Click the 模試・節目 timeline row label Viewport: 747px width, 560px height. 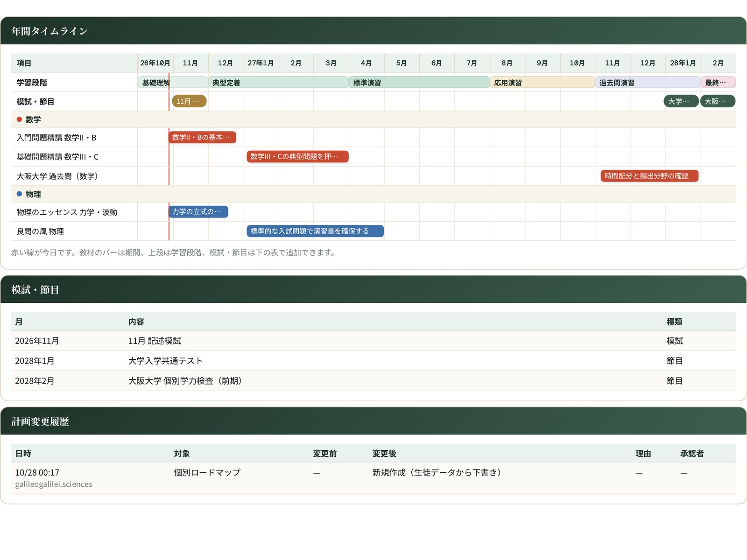click(35, 102)
